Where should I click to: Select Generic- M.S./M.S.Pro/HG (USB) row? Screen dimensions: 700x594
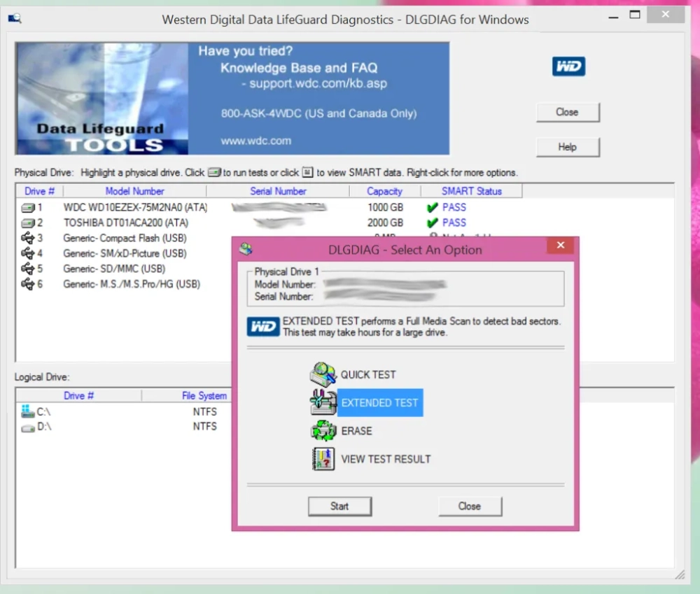click(x=132, y=284)
